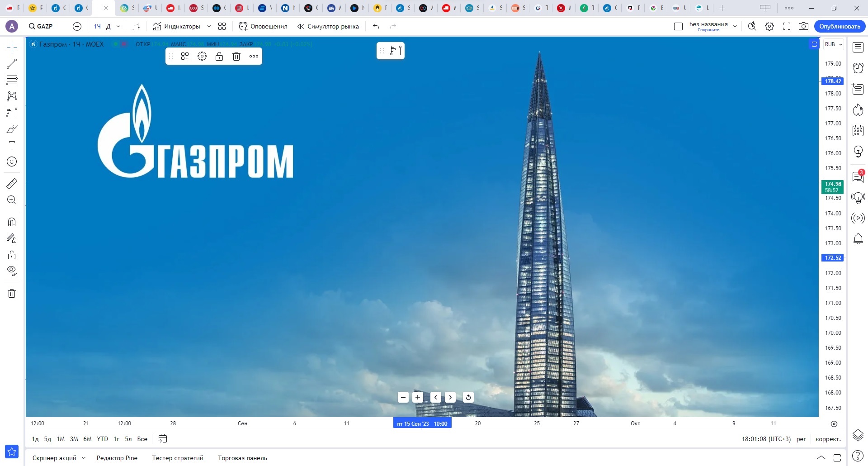Open the chats panel with notifications
The width and height of the screenshot is (868, 466).
pyautogui.click(x=858, y=176)
